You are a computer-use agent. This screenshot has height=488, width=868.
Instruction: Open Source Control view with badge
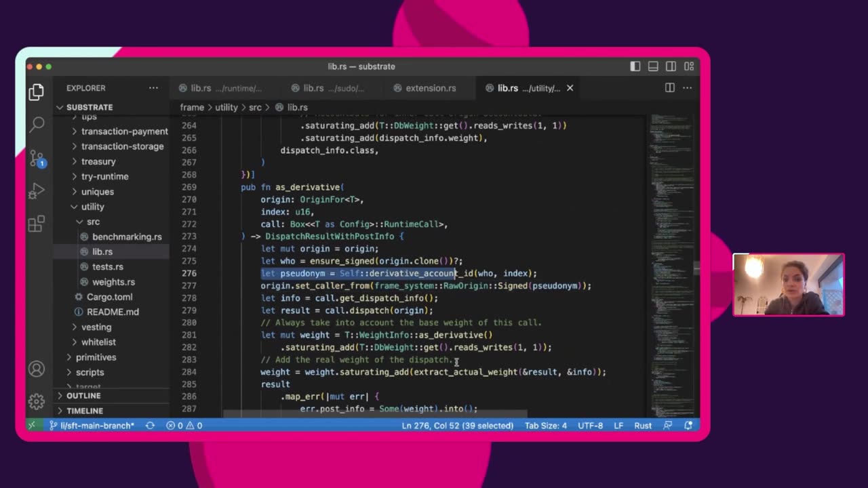[37, 158]
